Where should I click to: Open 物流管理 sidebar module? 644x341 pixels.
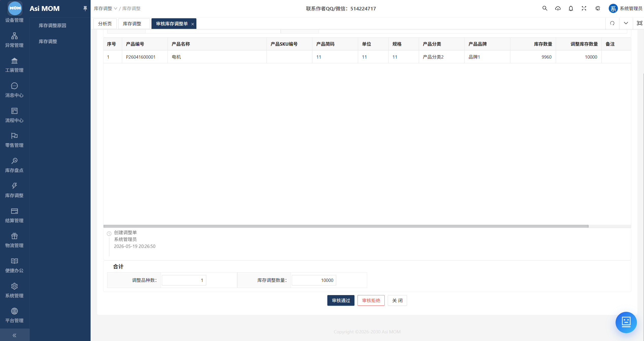(x=14, y=240)
